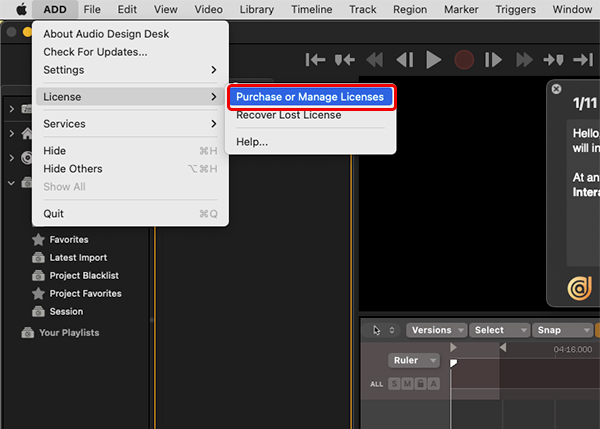Click the ADD menu in menu bar
600x429 pixels.
pyautogui.click(x=55, y=9)
